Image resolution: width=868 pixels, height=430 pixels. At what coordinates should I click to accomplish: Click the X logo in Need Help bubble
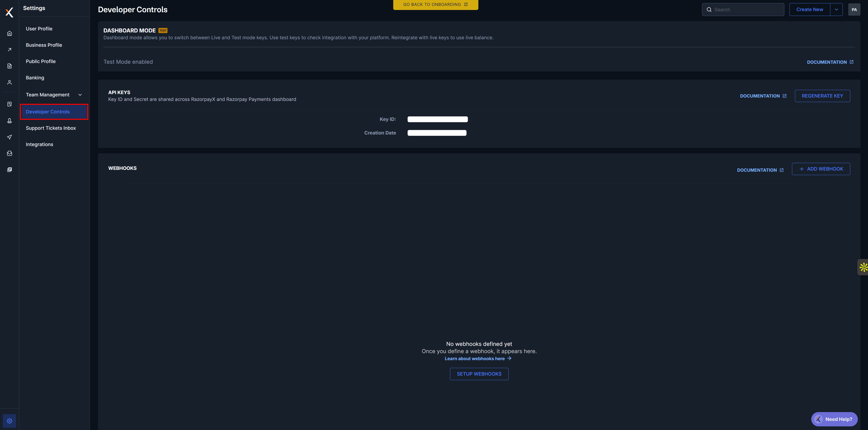coord(818,419)
